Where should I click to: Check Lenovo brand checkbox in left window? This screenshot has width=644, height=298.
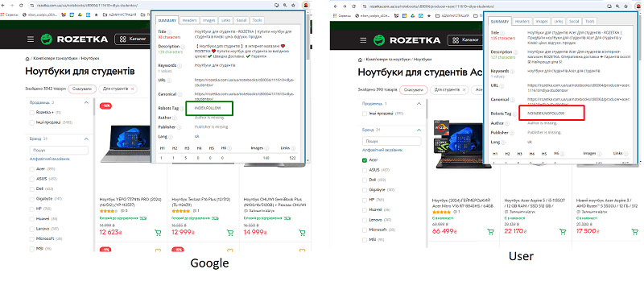pyautogui.click(x=32, y=229)
